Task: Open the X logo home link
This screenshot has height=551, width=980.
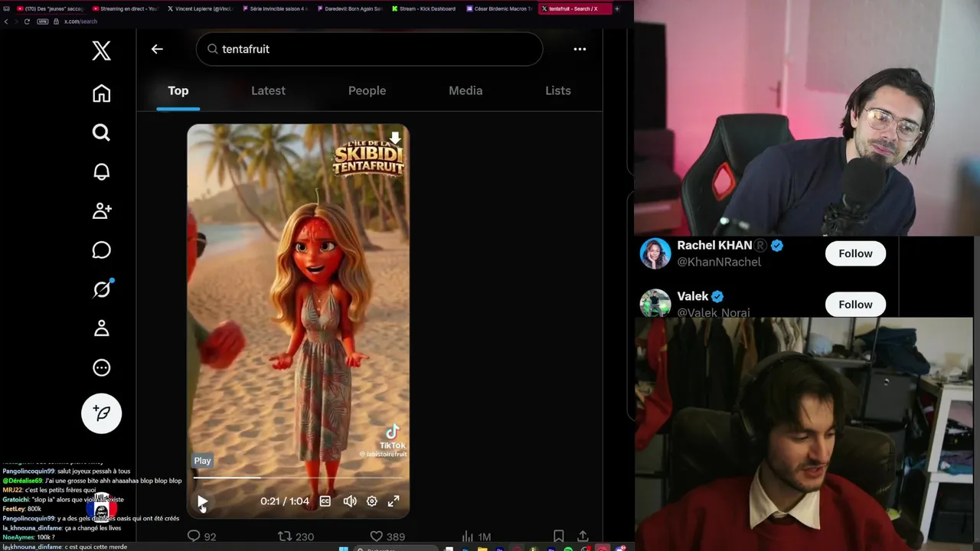Action: pos(101,51)
